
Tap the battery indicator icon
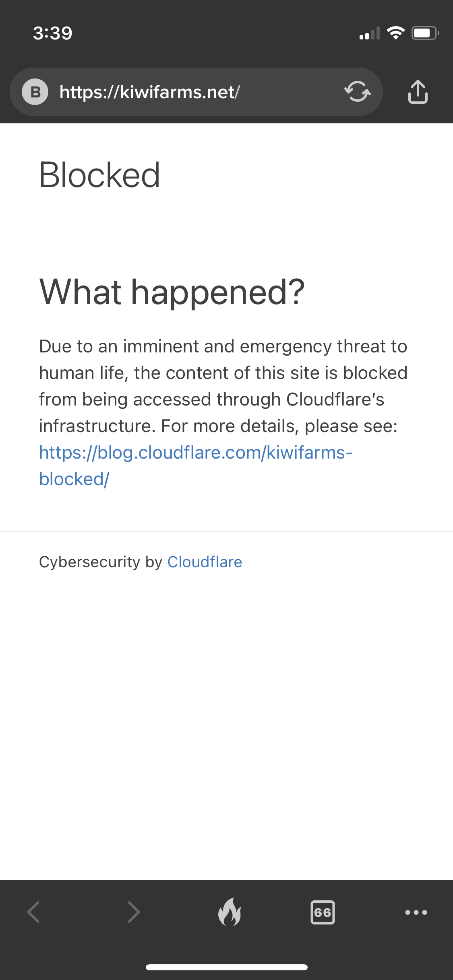pyautogui.click(x=424, y=33)
